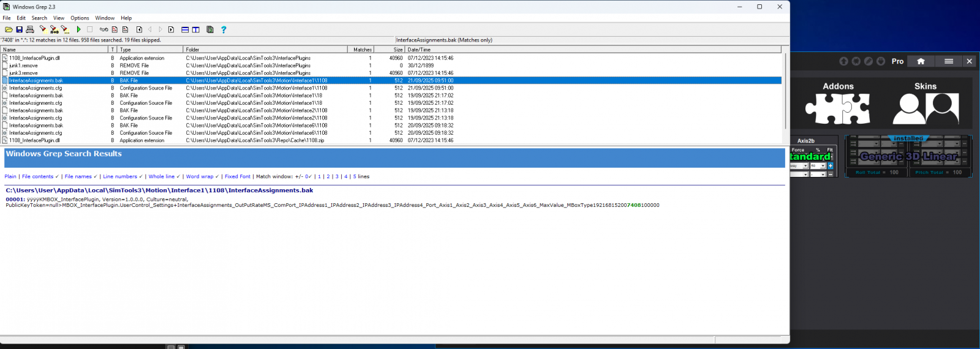Open the Skins people icon
980x349 pixels.
(x=925, y=108)
